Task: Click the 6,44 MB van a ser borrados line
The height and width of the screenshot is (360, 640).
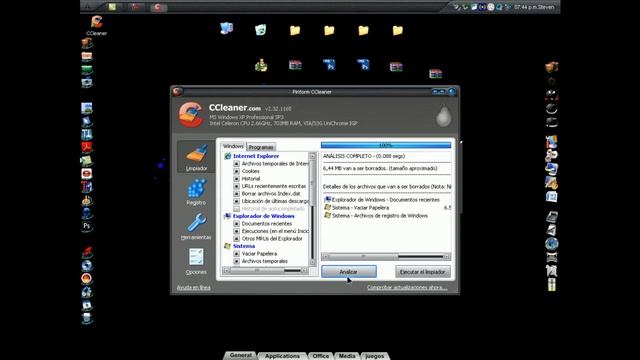Action: coord(380,168)
